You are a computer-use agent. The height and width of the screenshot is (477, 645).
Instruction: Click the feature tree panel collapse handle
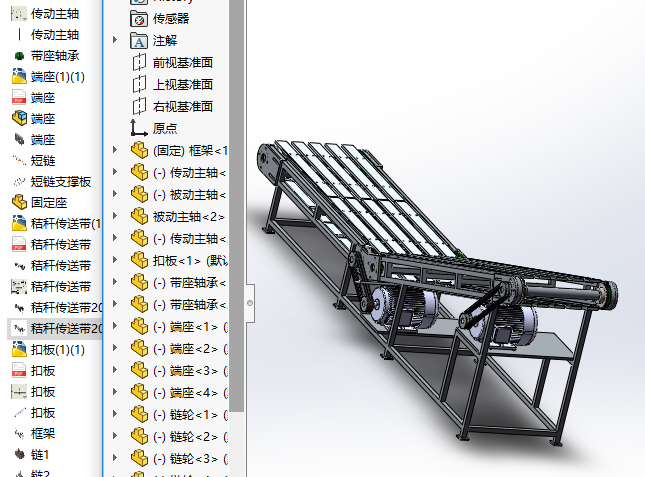250,303
